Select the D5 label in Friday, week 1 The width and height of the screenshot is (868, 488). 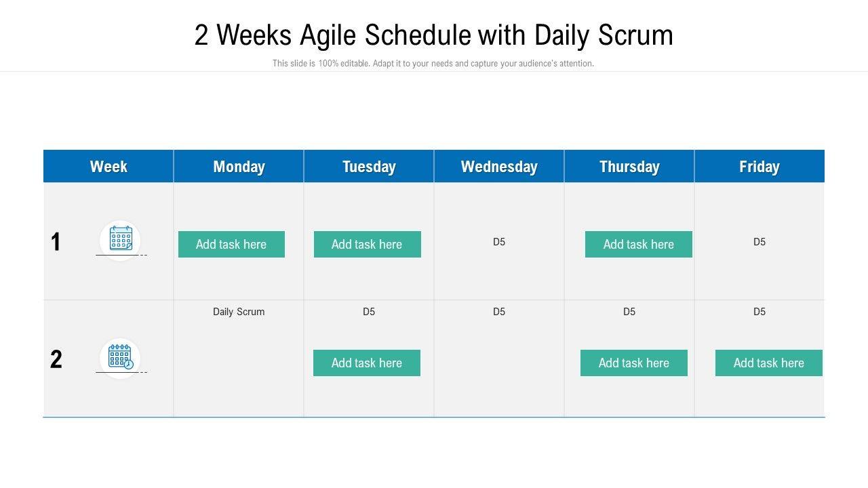[759, 242]
